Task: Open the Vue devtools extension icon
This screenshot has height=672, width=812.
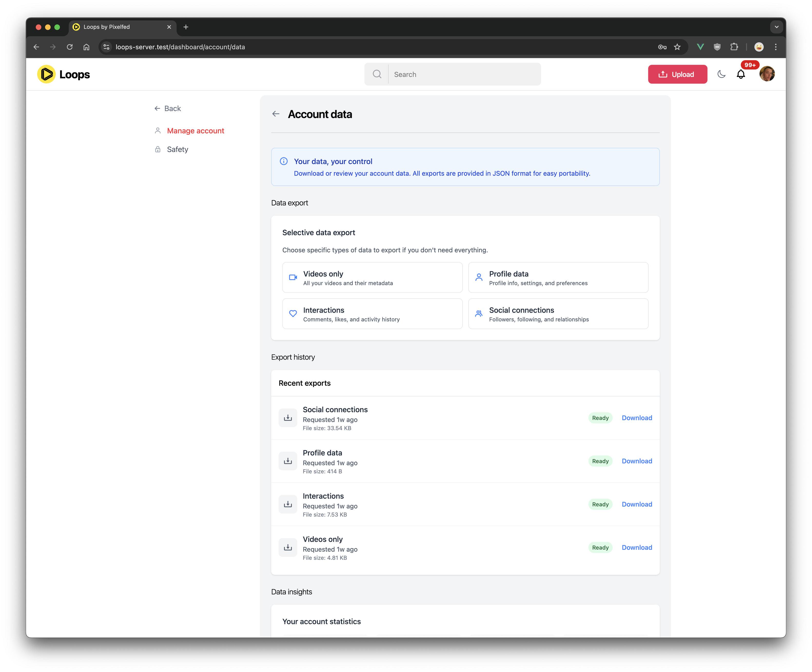Action: click(700, 47)
